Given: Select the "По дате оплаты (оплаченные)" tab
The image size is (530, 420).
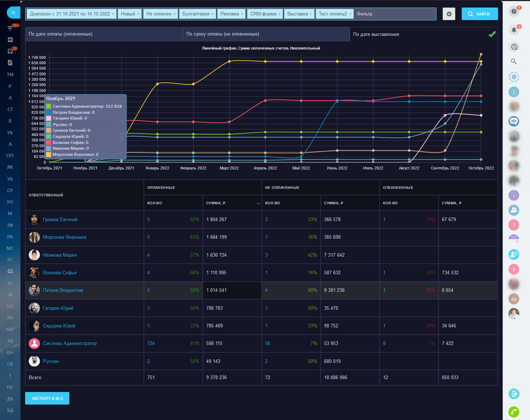Looking at the screenshot, I should (x=60, y=34).
